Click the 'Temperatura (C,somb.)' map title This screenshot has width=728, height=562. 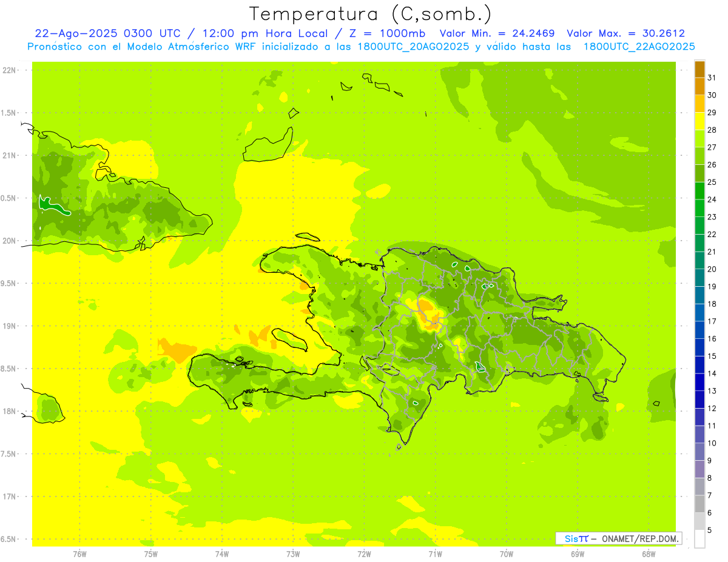371,14
